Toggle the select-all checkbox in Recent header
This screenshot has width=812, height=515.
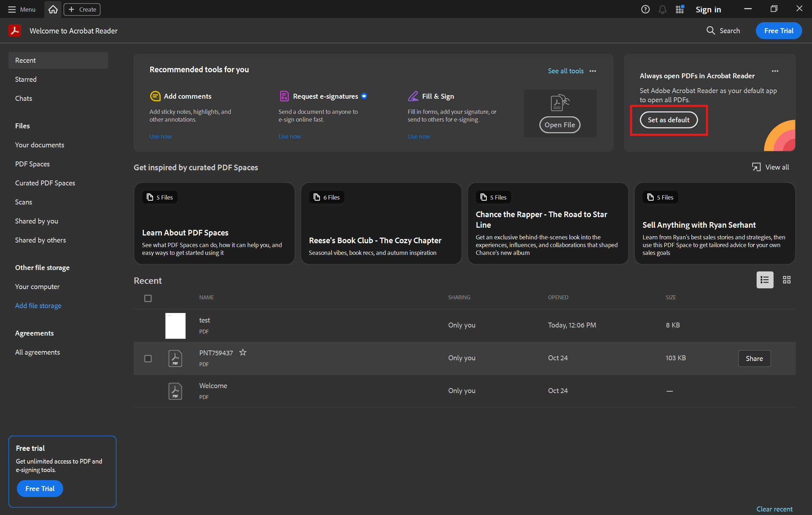pyautogui.click(x=148, y=299)
